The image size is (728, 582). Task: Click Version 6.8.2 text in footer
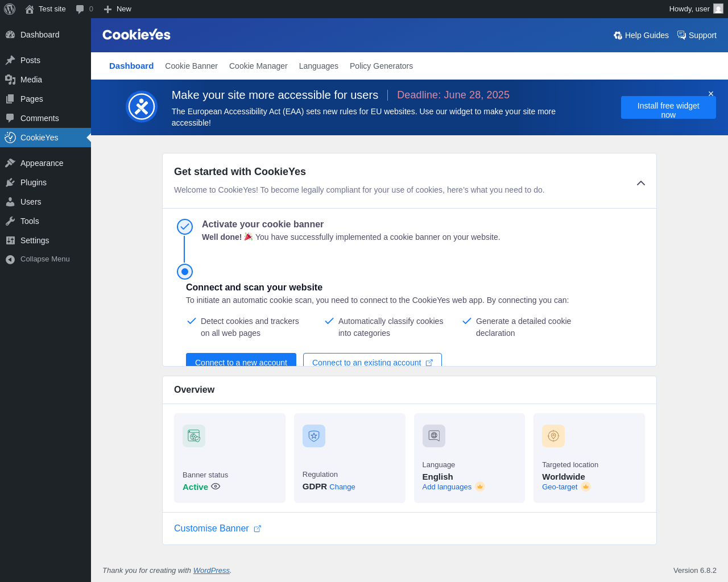click(695, 571)
